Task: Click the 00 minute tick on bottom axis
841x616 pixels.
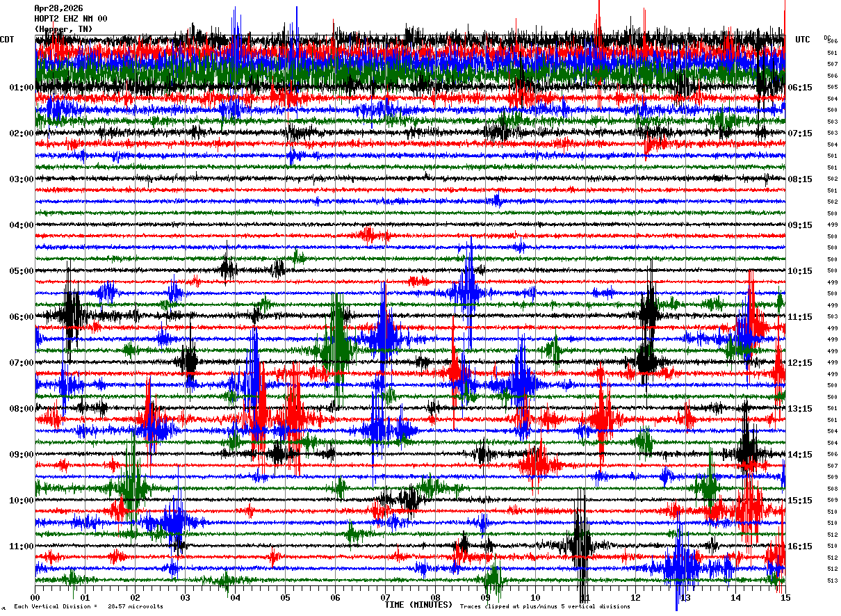Action: coord(35,597)
